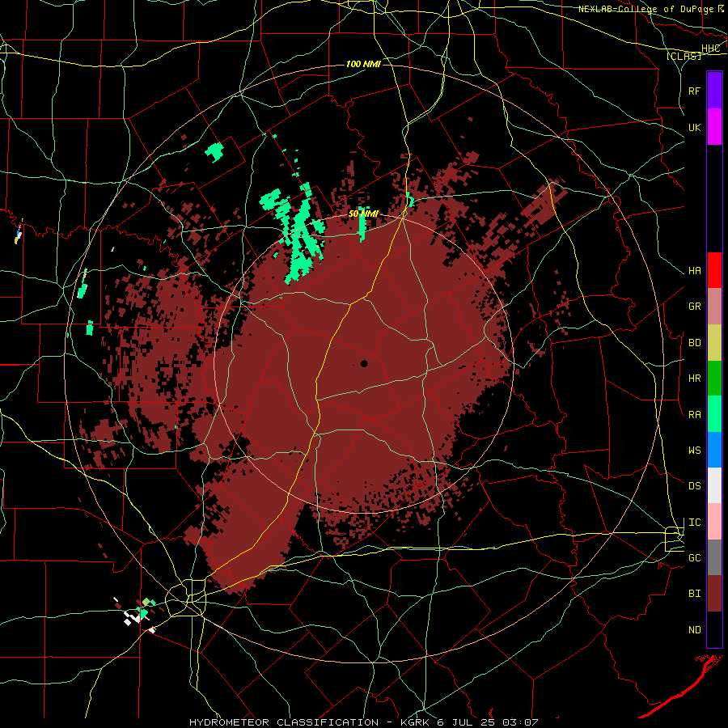
Task: Click the 50 NMI range ring label
Action: 363,214
